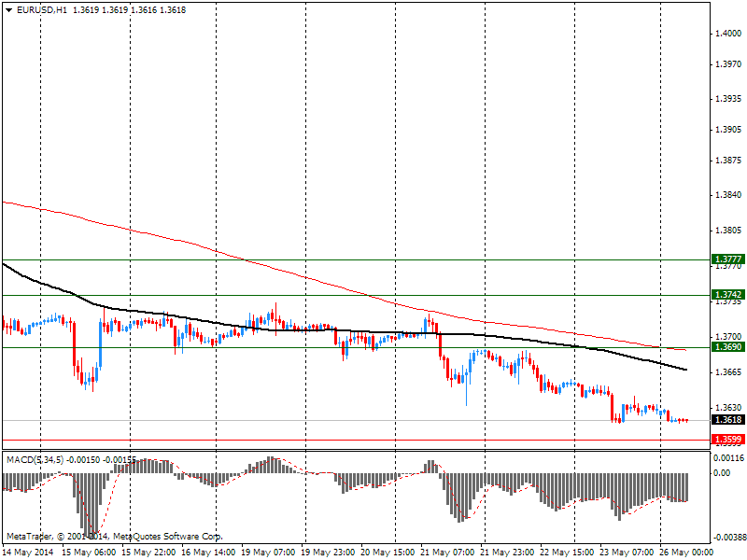Select the 19 May 07:00 time label
The height and width of the screenshot is (560, 747).
point(268,553)
